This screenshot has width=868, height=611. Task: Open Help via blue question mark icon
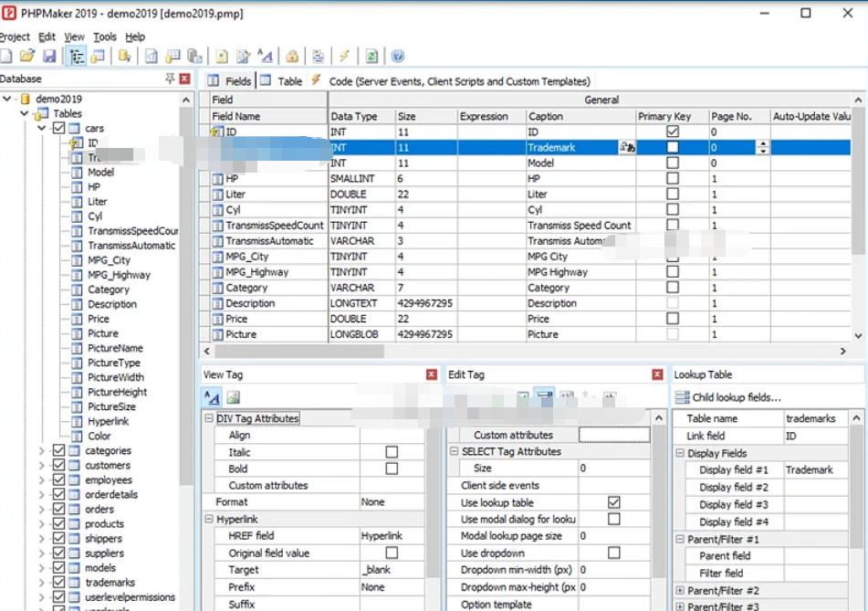point(397,56)
